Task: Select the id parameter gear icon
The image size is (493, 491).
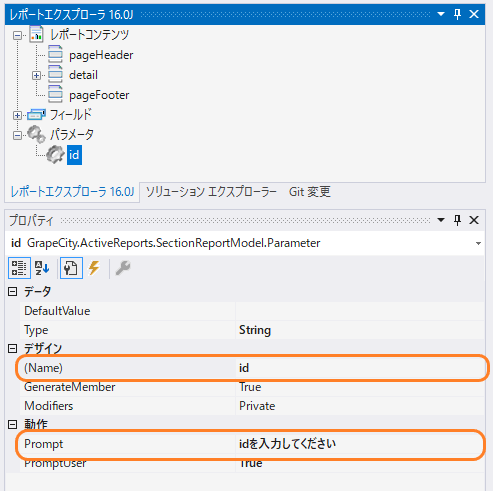Action: (55, 155)
